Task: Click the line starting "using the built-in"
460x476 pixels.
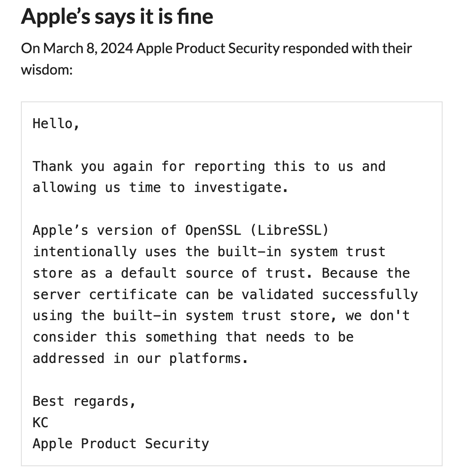Action: click(x=221, y=316)
